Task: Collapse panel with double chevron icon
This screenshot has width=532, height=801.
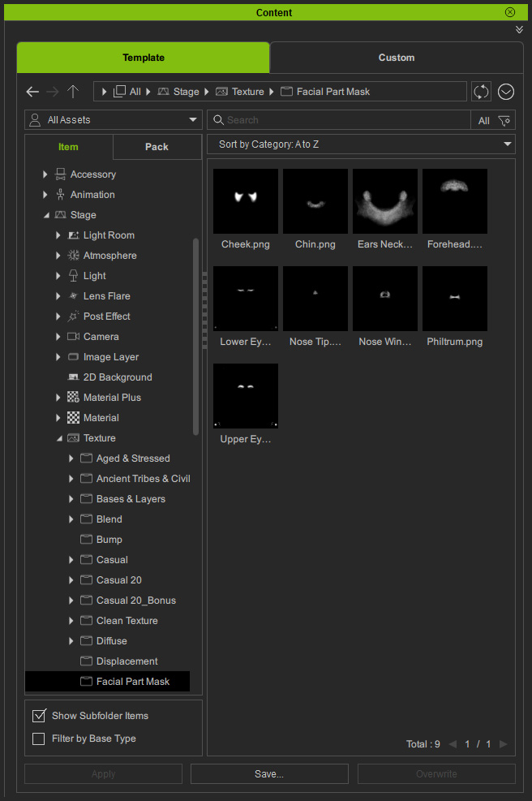Action: [x=519, y=29]
